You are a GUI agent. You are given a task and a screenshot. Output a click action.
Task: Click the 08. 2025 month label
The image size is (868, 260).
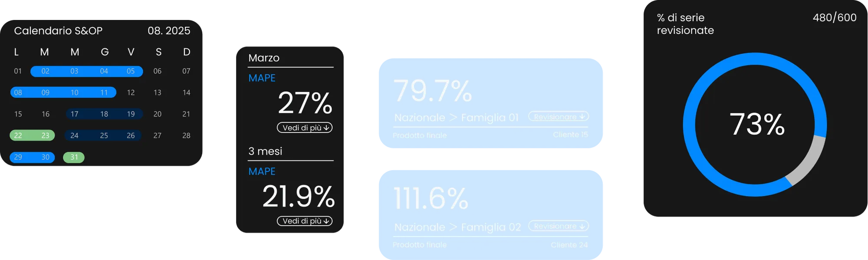pos(169,31)
